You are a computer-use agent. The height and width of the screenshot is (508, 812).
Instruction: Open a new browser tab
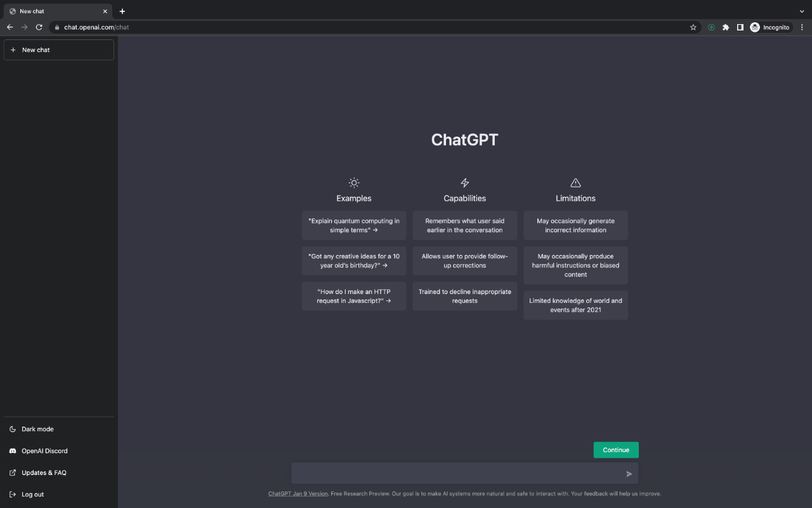(x=122, y=11)
